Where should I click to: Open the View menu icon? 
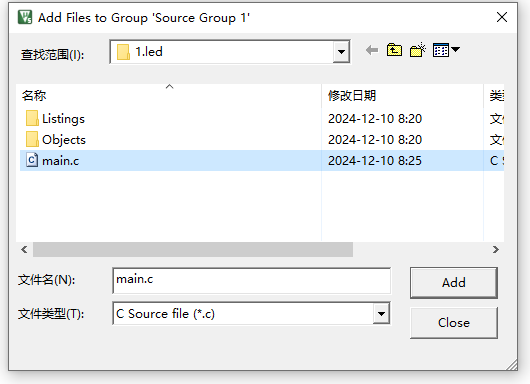tap(441, 50)
